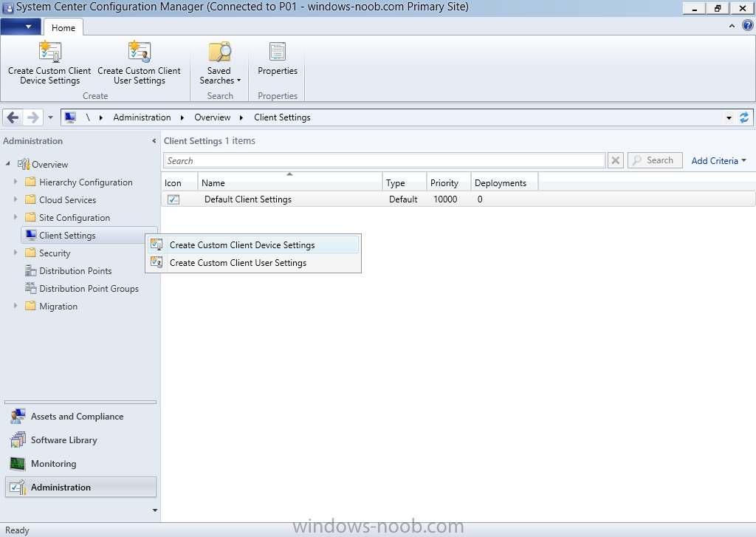The image size is (756, 537).
Task: Click the Default type cell
Action: pos(403,199)
